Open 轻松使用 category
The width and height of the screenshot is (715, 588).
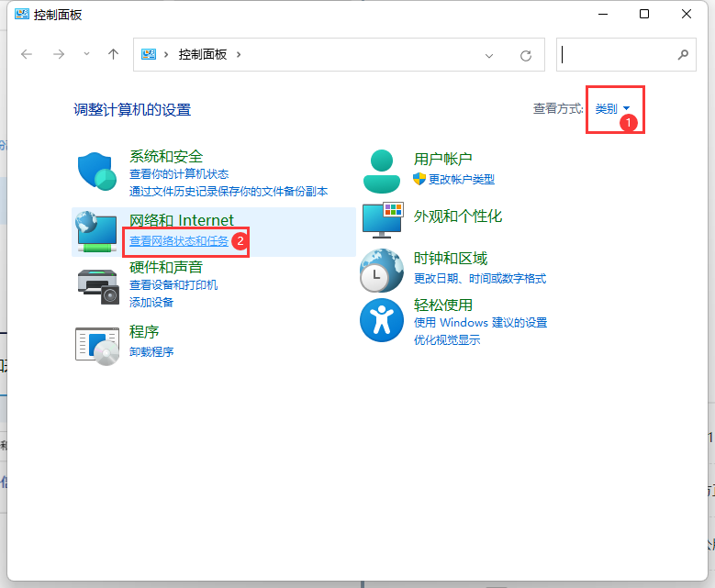[442, 305]
